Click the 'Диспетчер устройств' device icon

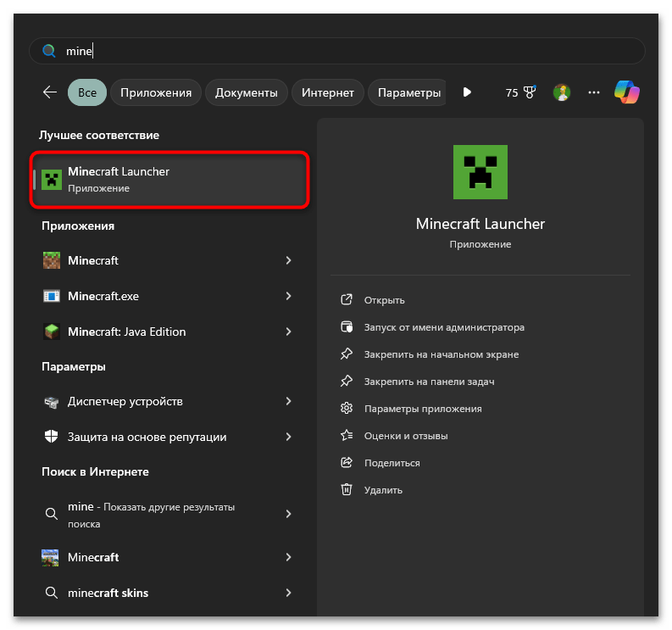click(x=52, y=402)
